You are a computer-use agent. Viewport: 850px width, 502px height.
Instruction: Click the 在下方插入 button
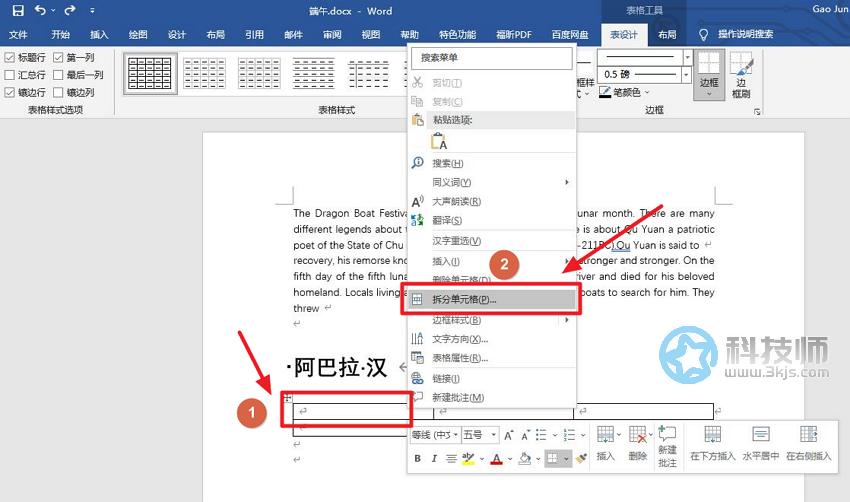coord(712,443)
